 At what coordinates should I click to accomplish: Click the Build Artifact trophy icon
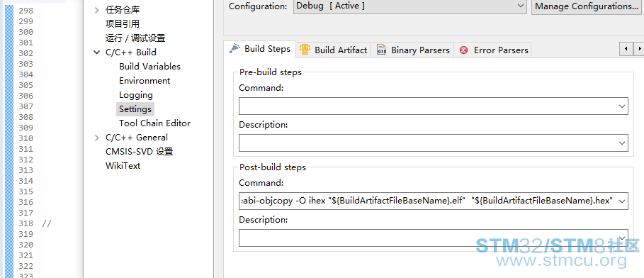(x=305, y=50)
